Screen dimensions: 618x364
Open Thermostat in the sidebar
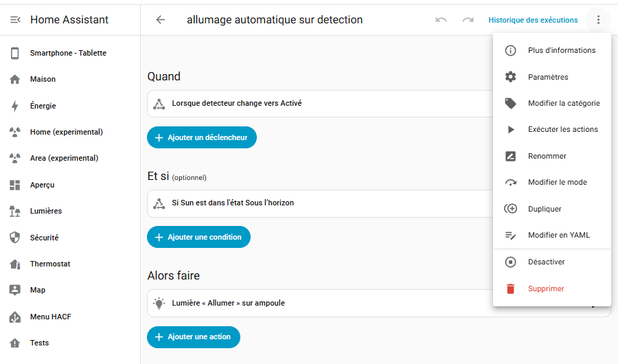(49, 264)
